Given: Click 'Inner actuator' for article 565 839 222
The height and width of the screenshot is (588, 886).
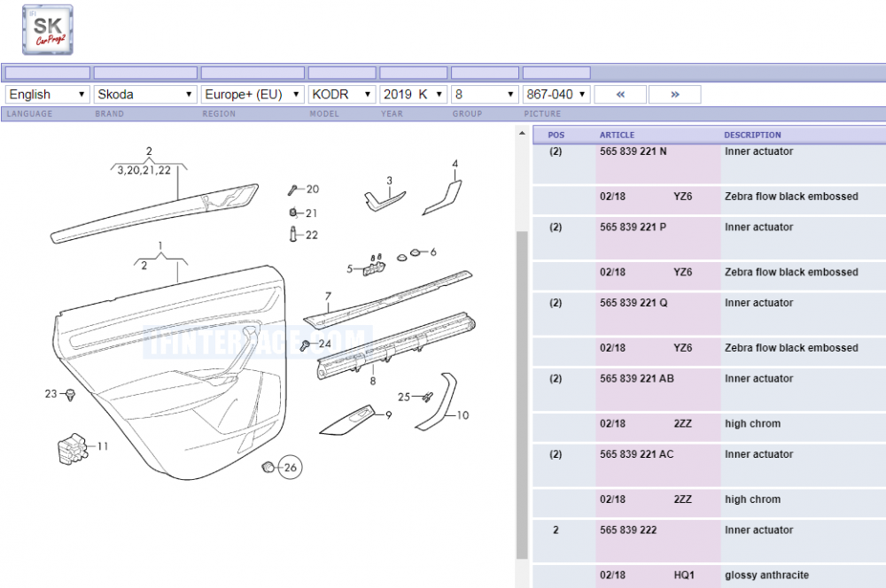Looking at the screenshot, I should click(x=759, y=530).
